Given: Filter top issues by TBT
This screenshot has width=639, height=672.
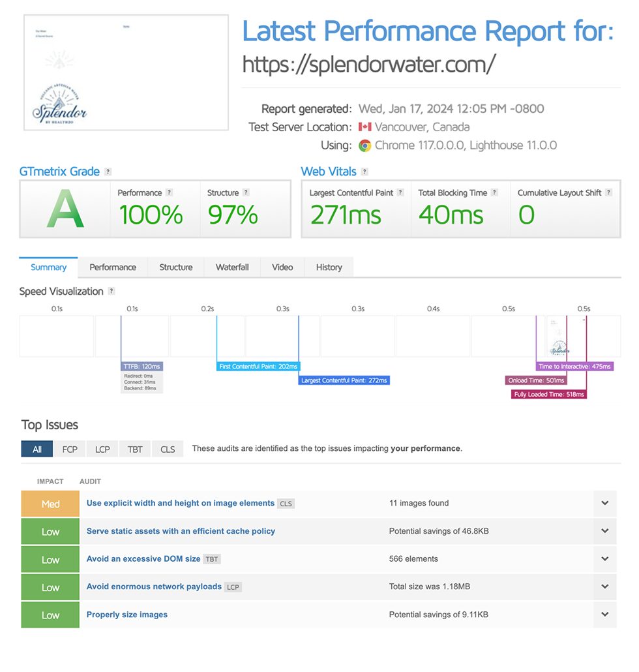Looking at the screenshot, I should click(x=135, y=449).
